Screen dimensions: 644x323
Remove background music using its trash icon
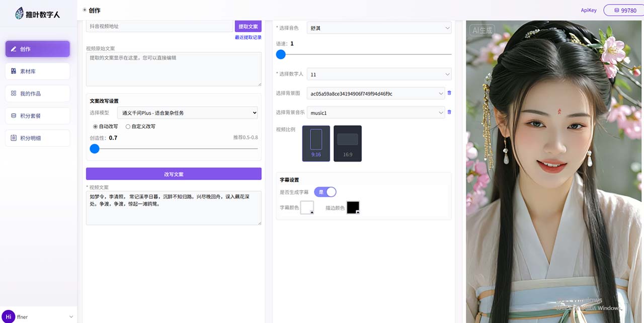click(x=449, y=112)
